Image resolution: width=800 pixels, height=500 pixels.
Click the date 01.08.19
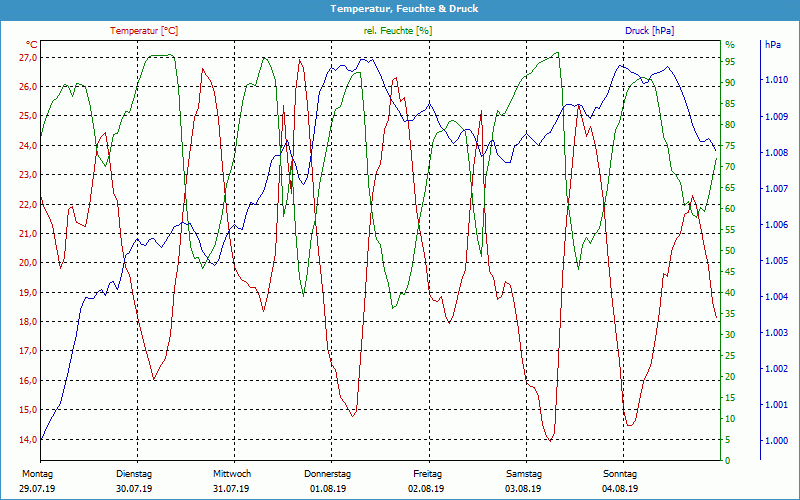tap(328, 489)
